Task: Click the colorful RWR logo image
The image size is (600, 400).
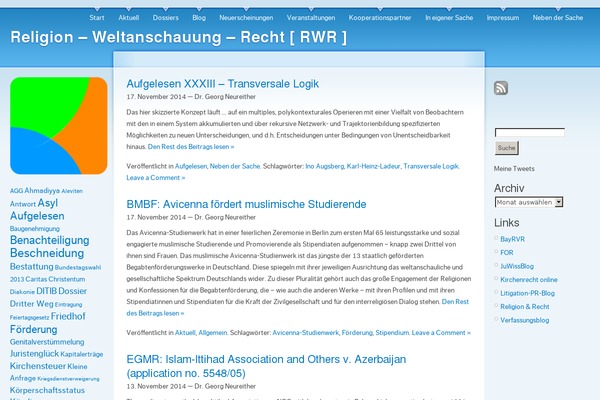Action: [59, 126]
